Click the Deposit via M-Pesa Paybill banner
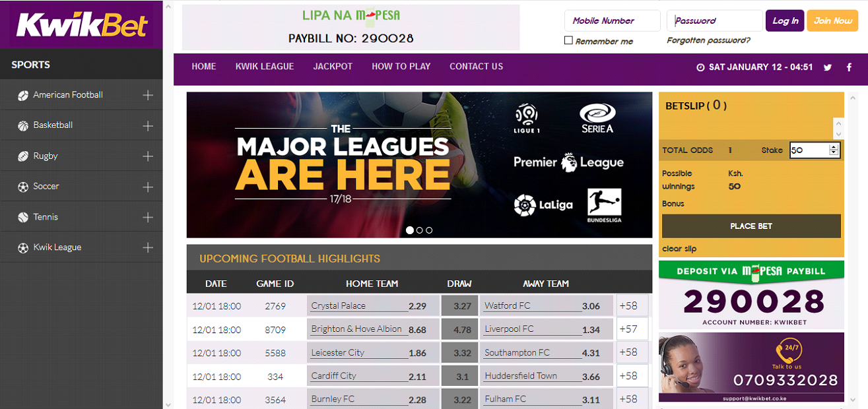Image resolution: width=868 pixels, height=409 pixels. [751, 294]
